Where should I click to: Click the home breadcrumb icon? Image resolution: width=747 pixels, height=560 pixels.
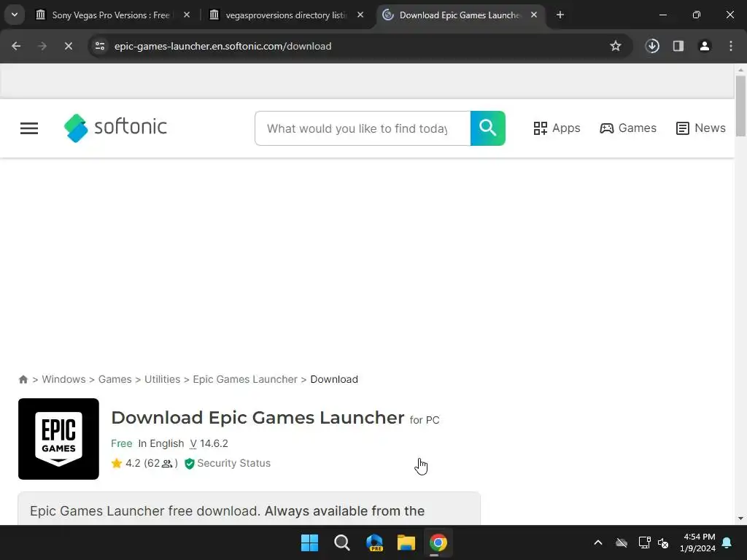click(23, 379)
